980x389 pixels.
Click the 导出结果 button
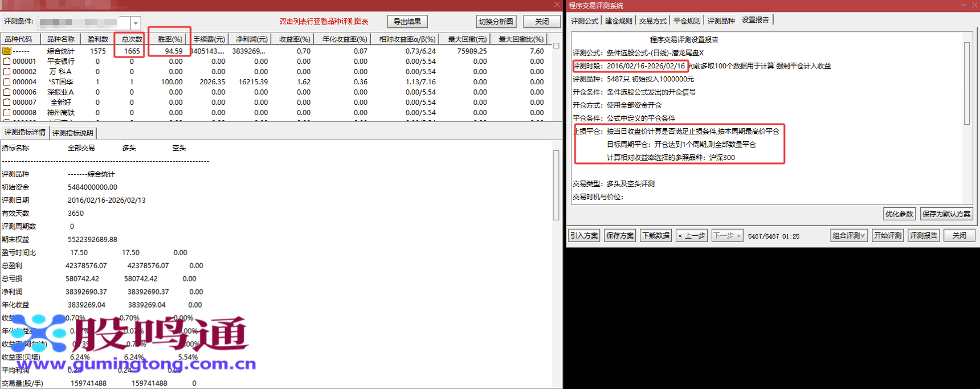407,22
